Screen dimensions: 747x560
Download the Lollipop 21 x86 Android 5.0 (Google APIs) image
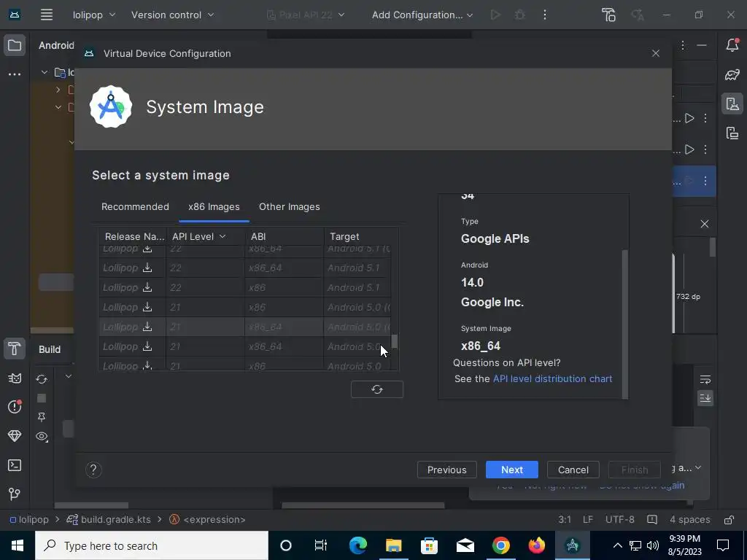pos(147,307)
